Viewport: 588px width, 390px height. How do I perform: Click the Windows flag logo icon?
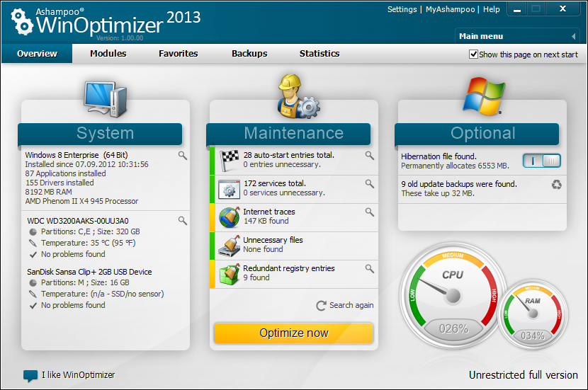[x=484, y=96]
